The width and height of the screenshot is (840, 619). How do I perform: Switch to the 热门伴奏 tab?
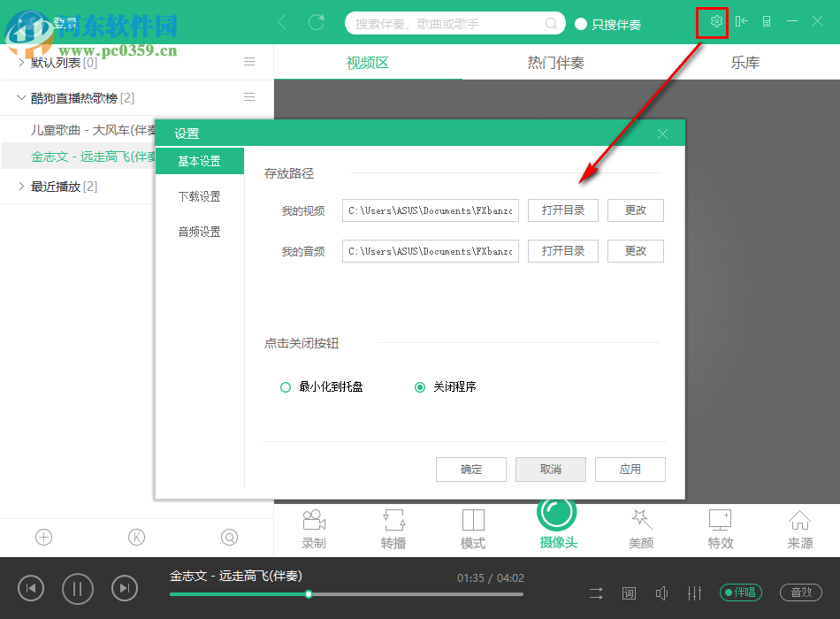tap(555, 62)
